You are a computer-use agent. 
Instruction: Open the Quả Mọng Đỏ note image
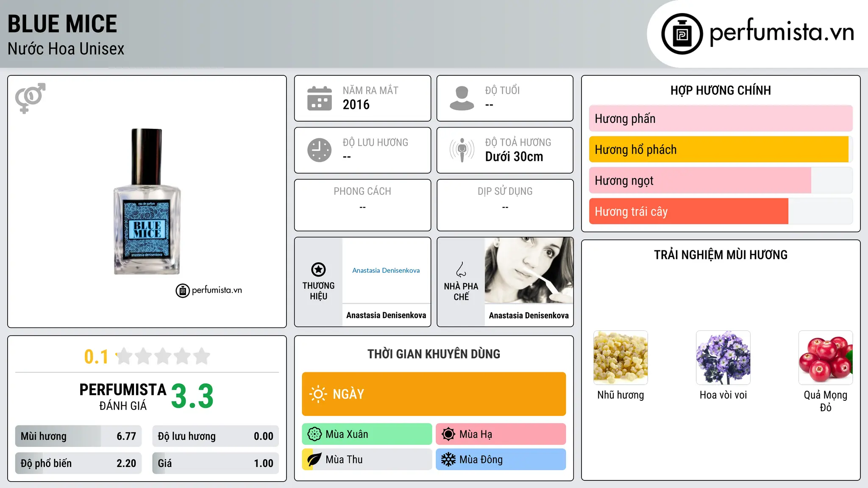pyautogui.click(x=826, y=358)
